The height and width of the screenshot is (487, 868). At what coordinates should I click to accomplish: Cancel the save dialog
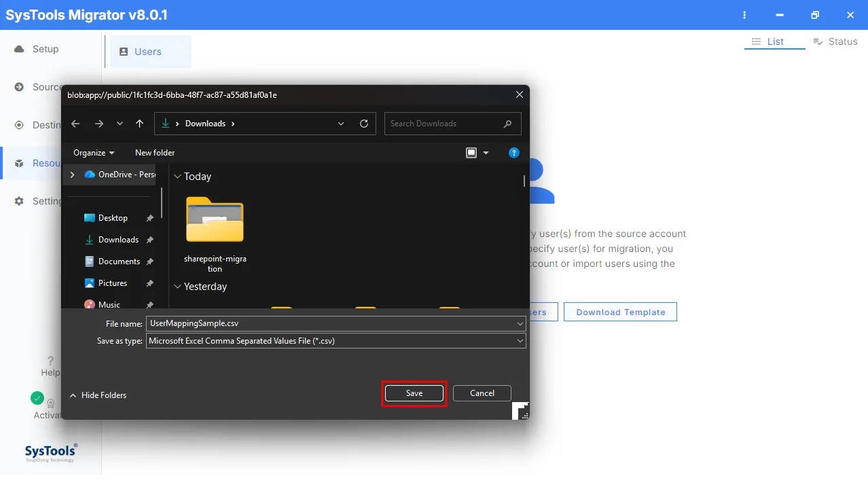point(482,393)
